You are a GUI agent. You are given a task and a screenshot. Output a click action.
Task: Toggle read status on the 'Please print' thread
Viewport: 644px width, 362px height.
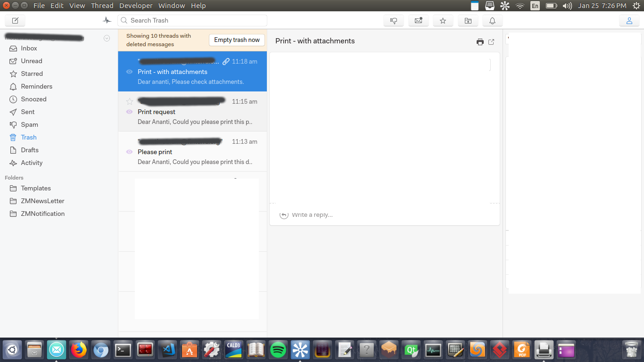tap(129, 152)
